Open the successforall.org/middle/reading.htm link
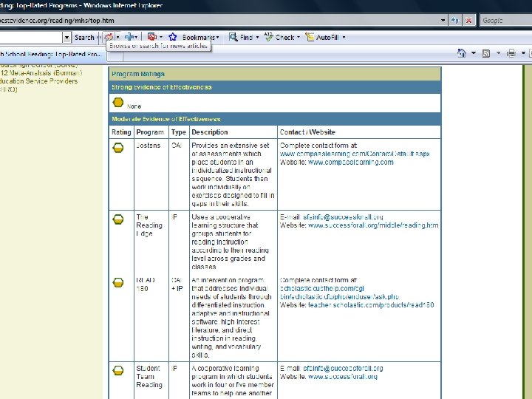The width and height of the screenshot is (532, 399). pyautogui.click(x=373, y=225)
